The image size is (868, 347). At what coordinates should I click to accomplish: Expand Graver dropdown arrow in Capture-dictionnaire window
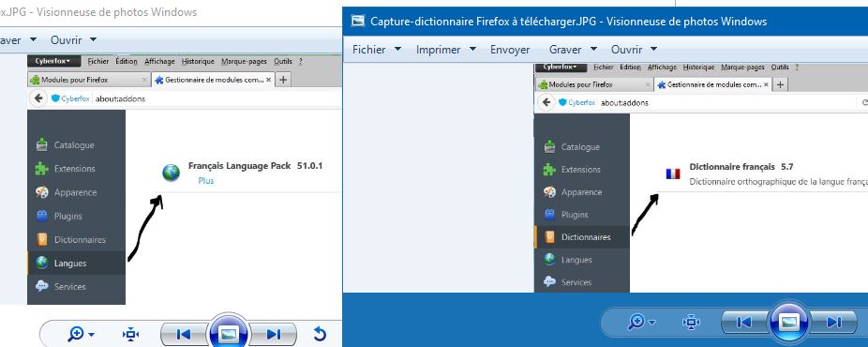594,50
